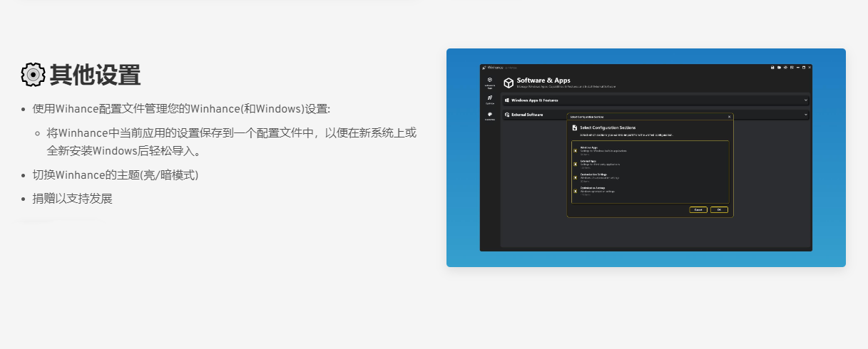Click the cube icon beside Software & Apps title
The height and width of the screenshot is (349, 868).
(509, 83)
